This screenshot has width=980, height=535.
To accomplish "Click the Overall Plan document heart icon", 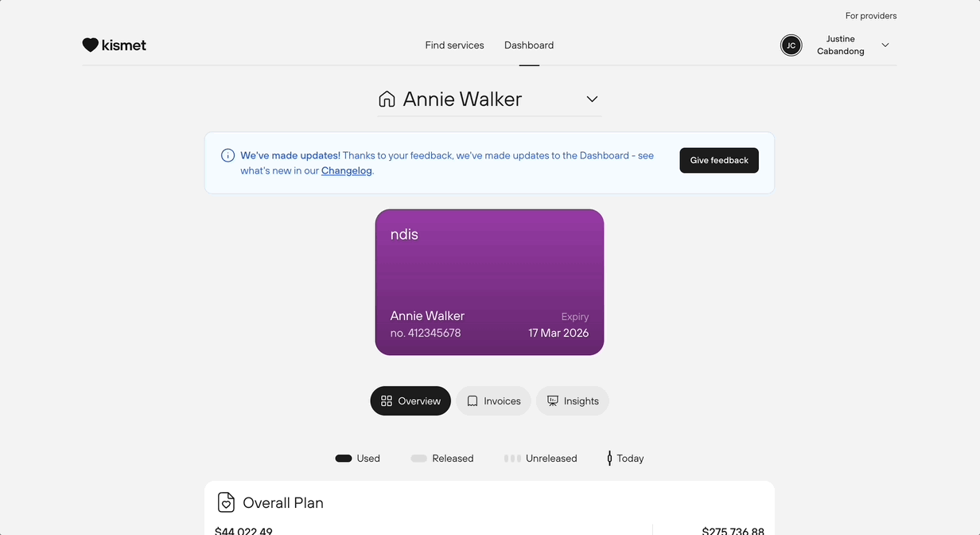I will coord(226,502).
